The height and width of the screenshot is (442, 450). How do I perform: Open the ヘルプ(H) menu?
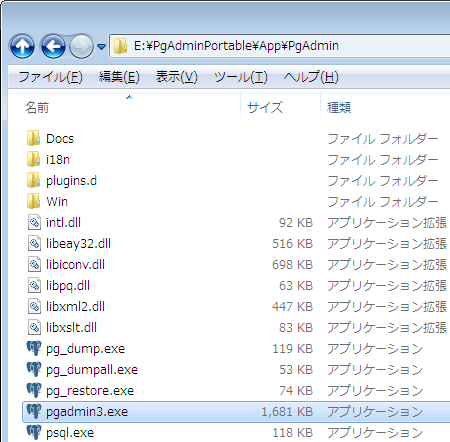click(x=311, y=77)
